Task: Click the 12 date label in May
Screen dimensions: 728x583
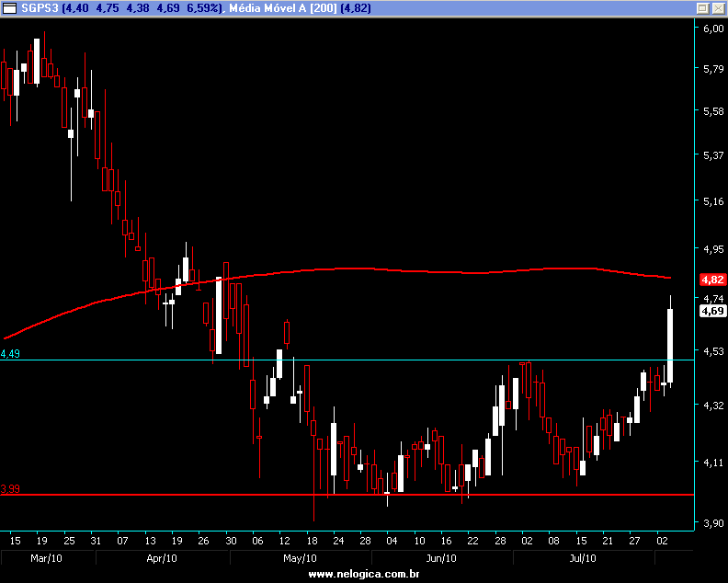Action: click(284, 541)
